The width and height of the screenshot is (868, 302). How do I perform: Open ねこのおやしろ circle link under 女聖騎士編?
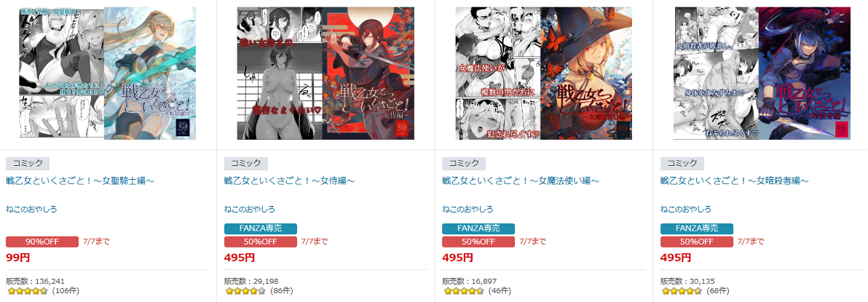[31, 209]
